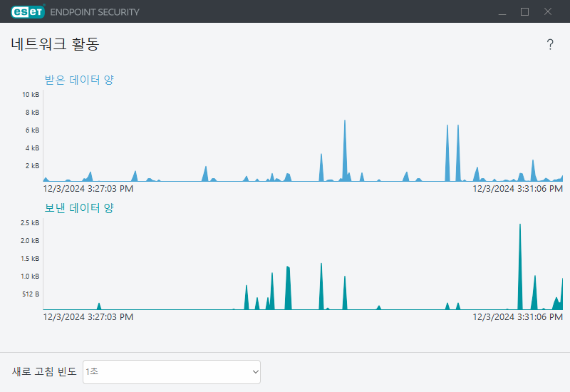Open the 새로 고침 빈도 dropdown showing 1초

pyautogui.click(x=172, y=371)
